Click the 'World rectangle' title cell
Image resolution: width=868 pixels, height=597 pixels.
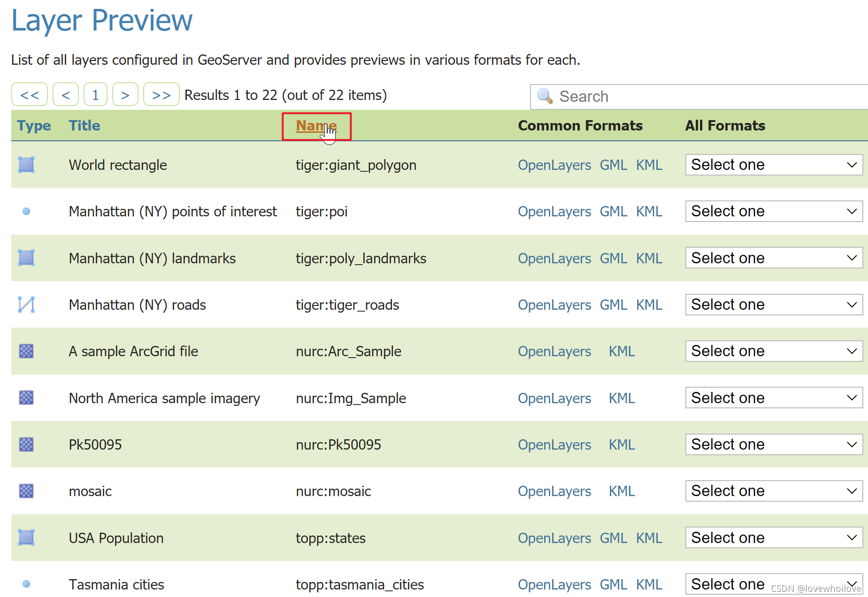tap(118, 165)
